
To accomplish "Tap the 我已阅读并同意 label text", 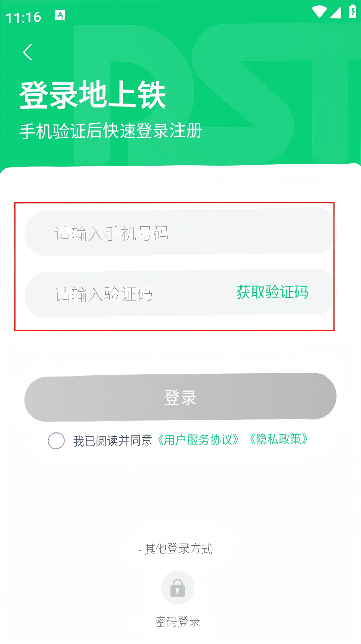I will pyautogui.click(x=112, y=441).
